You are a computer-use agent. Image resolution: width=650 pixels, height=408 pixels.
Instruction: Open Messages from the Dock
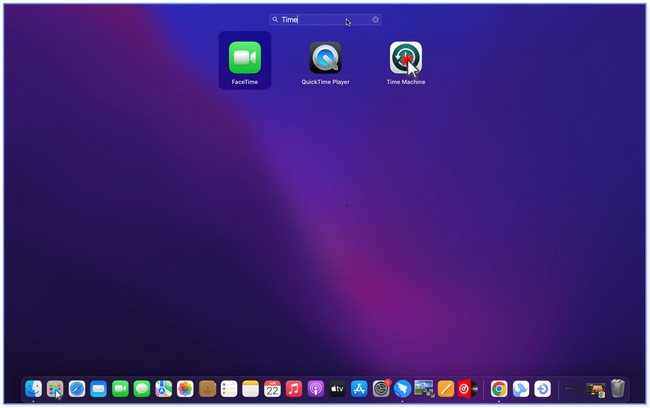(x=142, y=389)
